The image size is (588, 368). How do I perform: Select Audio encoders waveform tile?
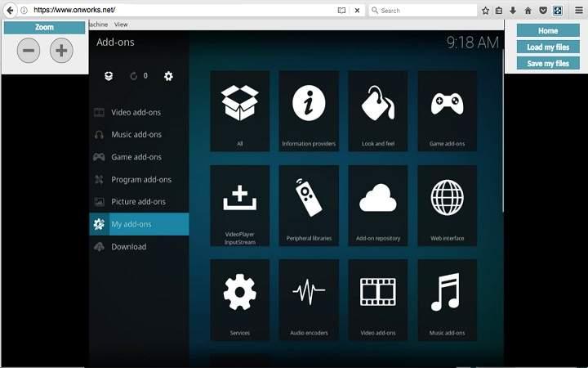click(309, 299)
